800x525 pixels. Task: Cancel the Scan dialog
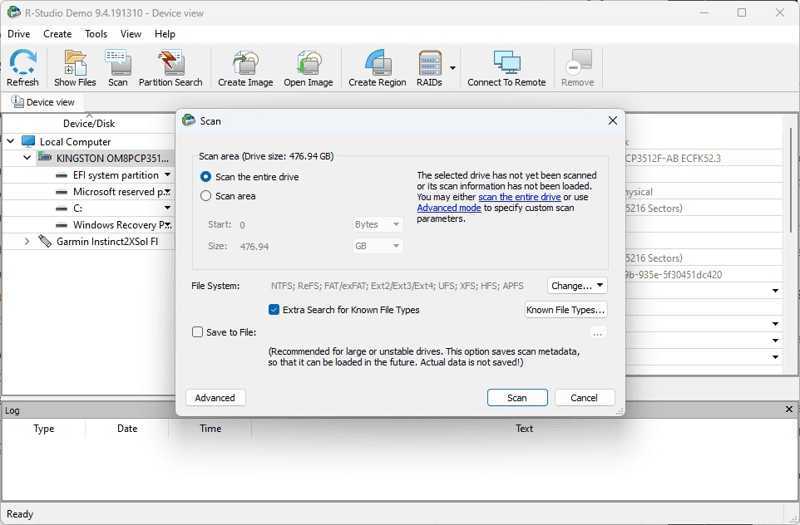[x=584, y=397]
